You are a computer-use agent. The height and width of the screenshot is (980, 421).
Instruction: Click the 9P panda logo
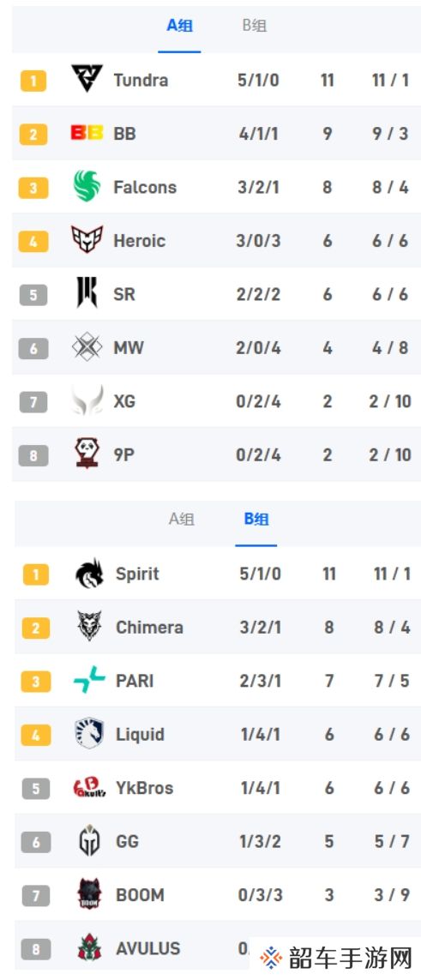(87, 454)
